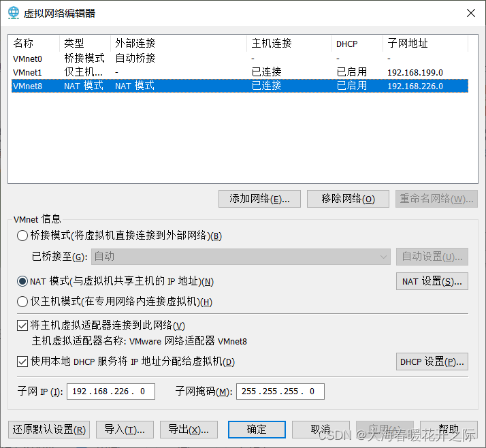This screenshot has width=486, height=448.
Task: Click 重命名网络(W)... button
Action: tap(436, 199)
